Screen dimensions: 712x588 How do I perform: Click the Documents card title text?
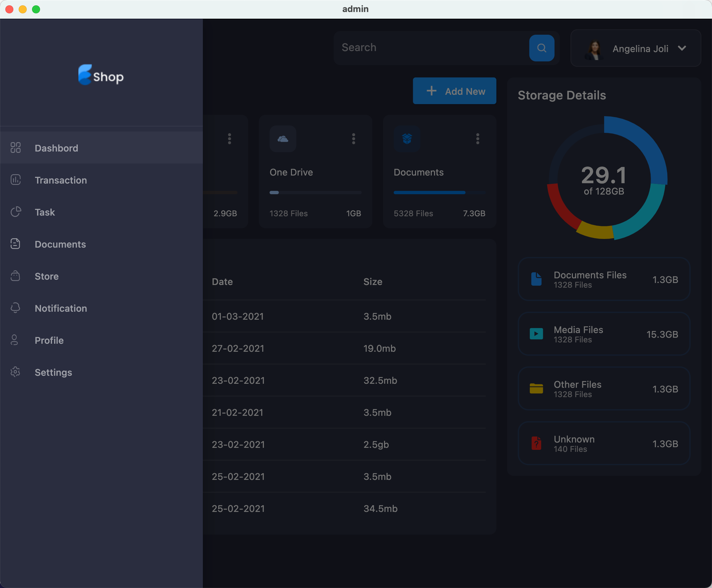[x=418, y=172]
